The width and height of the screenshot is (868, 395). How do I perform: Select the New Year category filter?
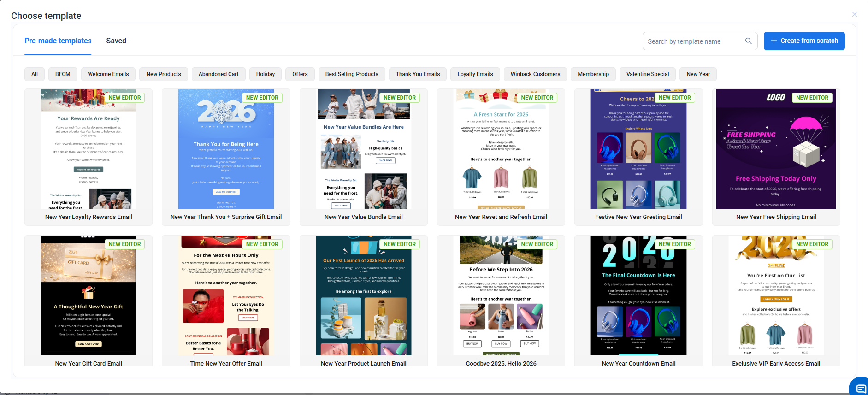(698, 74)
